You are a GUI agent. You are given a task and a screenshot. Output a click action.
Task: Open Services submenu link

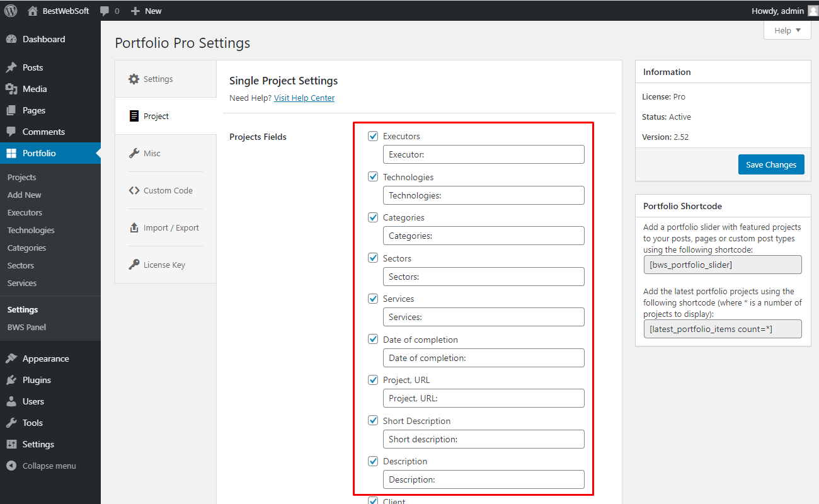(x=22, y=283)
